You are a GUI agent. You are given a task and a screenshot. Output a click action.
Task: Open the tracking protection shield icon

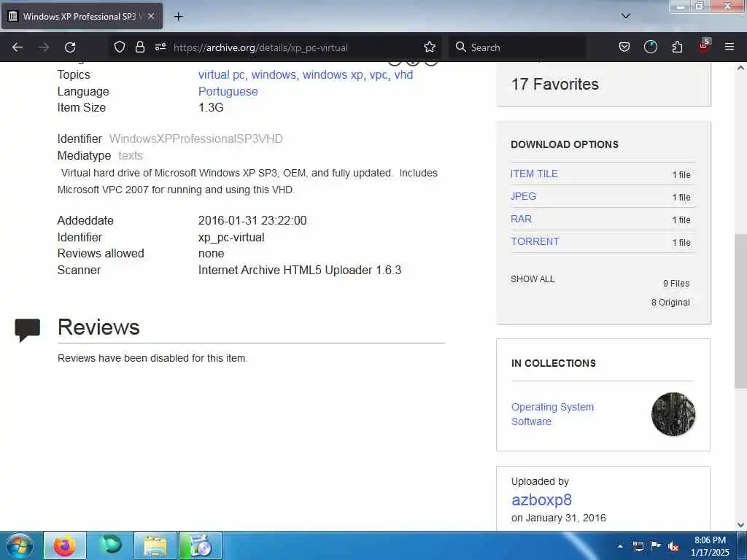coord(120,47)
